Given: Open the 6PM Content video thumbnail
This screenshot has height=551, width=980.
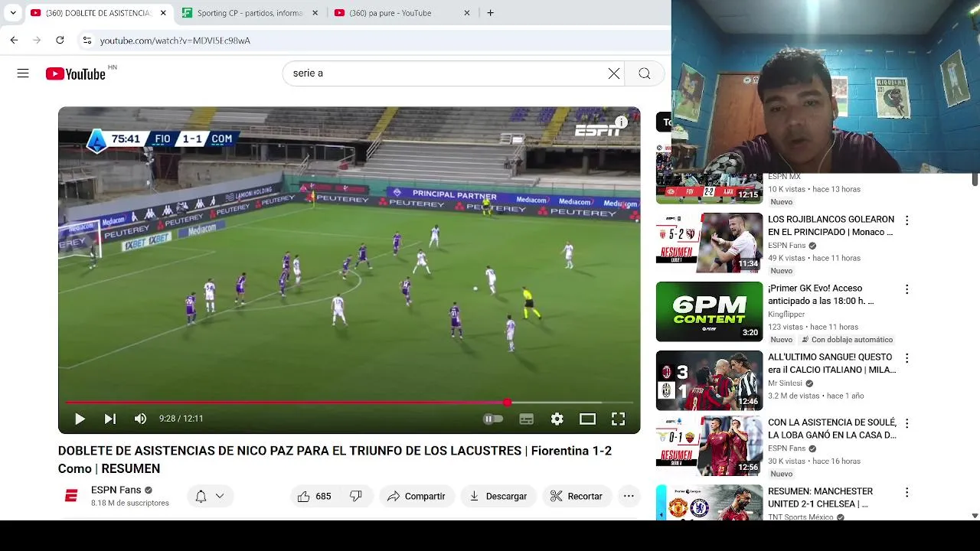Looking at the screenshot, I should 710,311.
